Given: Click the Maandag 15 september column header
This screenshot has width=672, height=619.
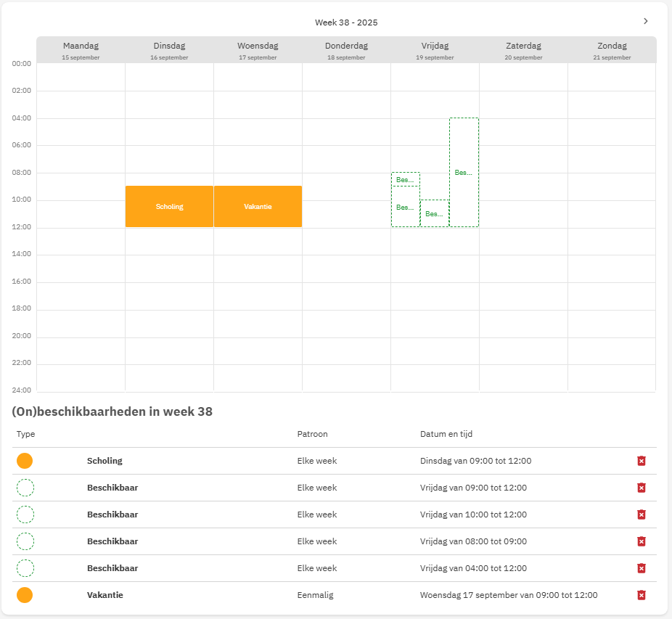Looking at the screenshot, I should (x=81, y=50).
